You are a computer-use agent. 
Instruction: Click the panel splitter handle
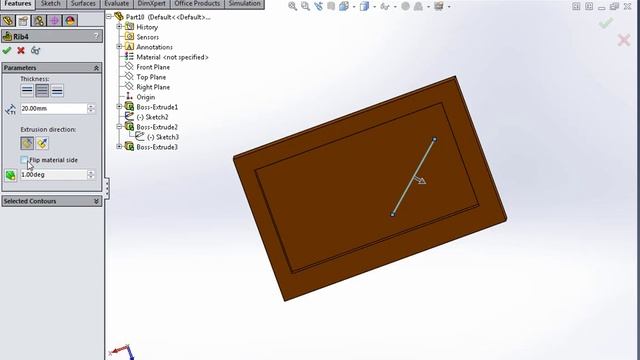coord(107,188)
